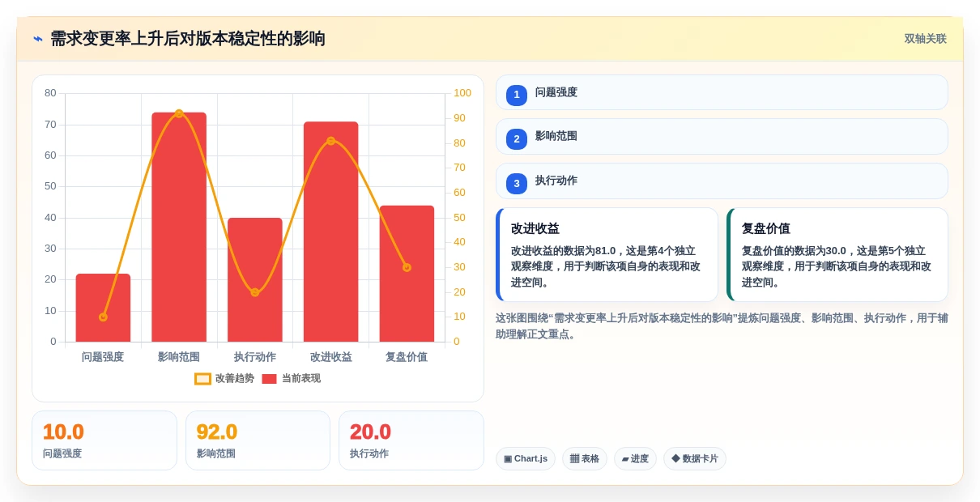Click the 数据卡片 tag chip

click(695, 459)
